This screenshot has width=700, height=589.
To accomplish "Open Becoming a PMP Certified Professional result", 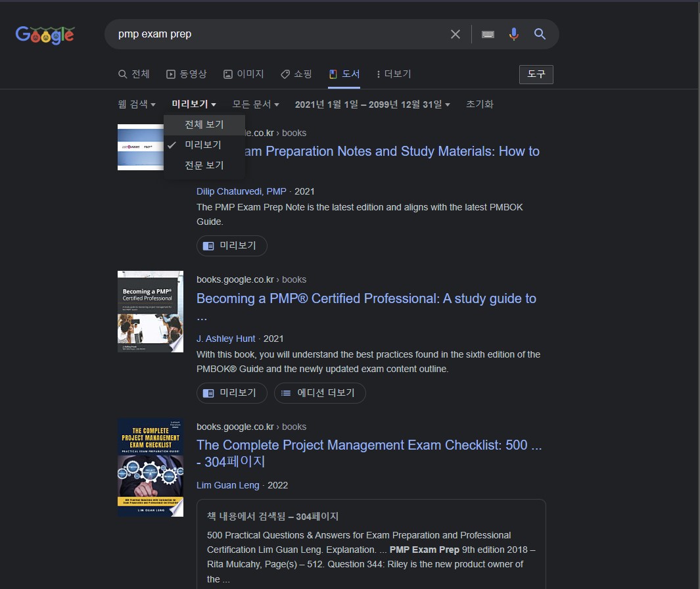I will click(366, 298).
